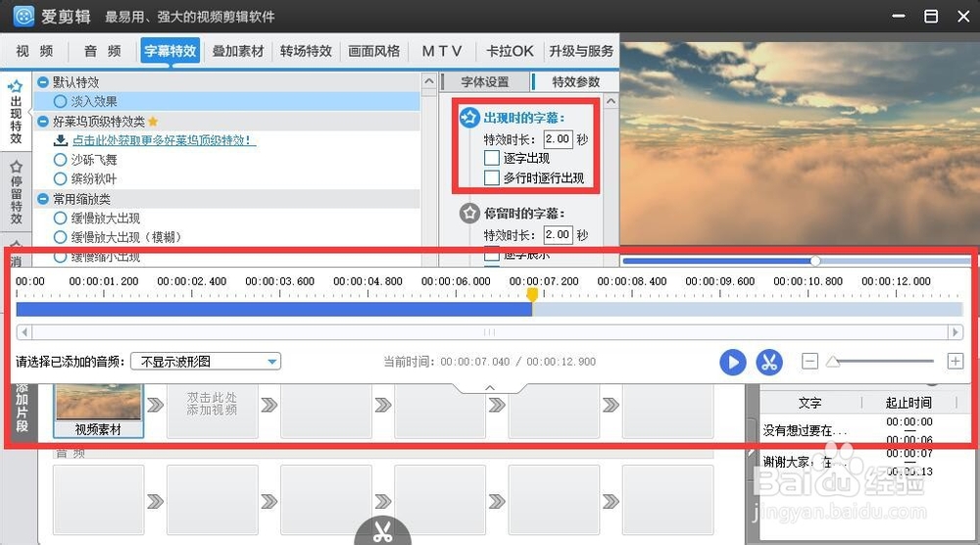Switch to 字幕特效 tab
The width and height of the screenshot is (980, 545).
170,51
